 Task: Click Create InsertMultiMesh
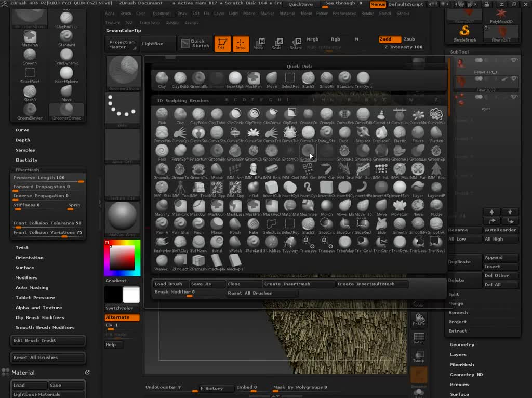372,284
